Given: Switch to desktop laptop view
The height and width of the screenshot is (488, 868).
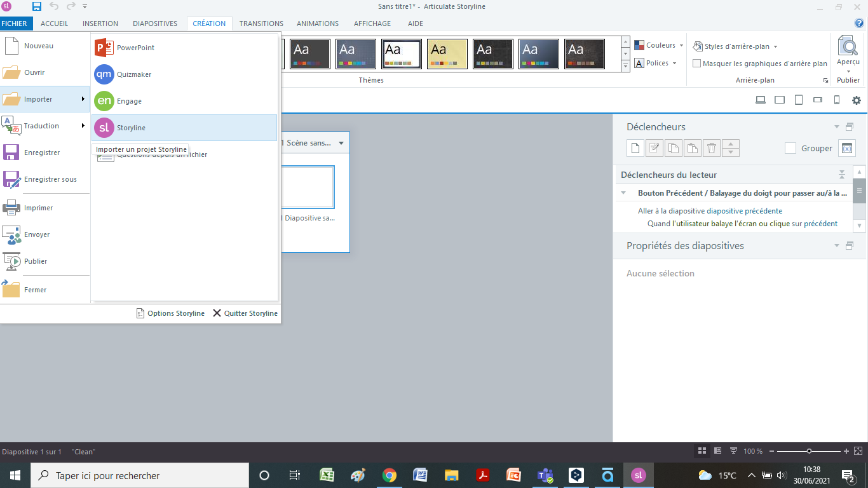Looking at the screenshot, I should 760,100.
